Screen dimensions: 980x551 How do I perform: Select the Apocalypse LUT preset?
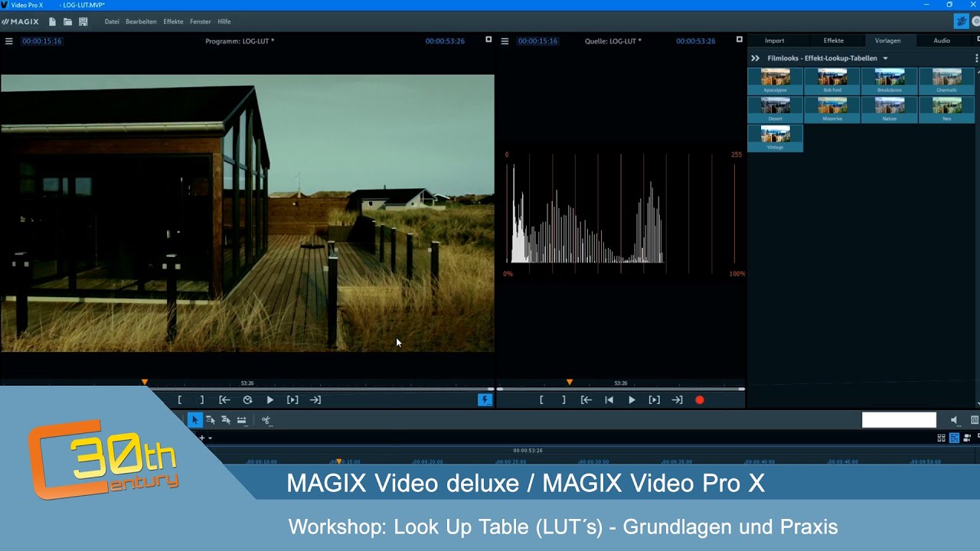pyautogui.click(x=775, y=81)
